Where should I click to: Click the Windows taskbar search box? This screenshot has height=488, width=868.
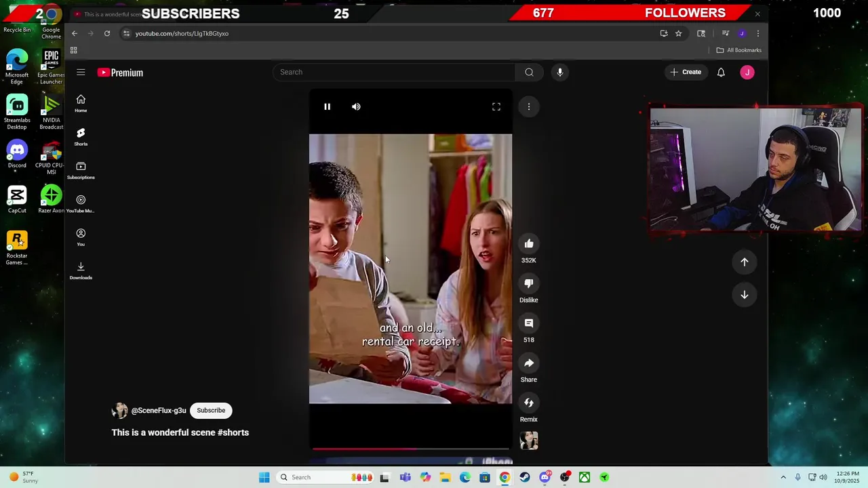coord(325,477)
